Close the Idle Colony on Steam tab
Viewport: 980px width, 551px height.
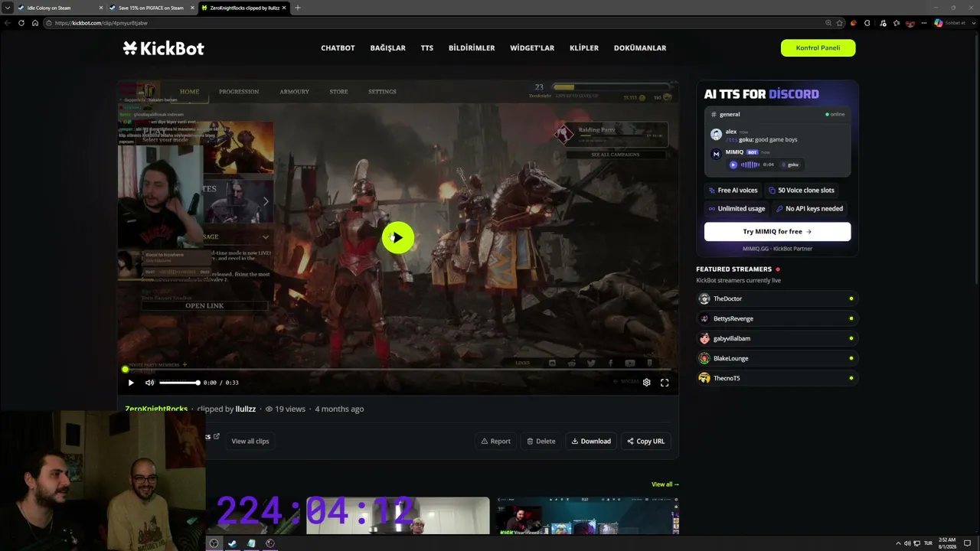pos(100,8)
